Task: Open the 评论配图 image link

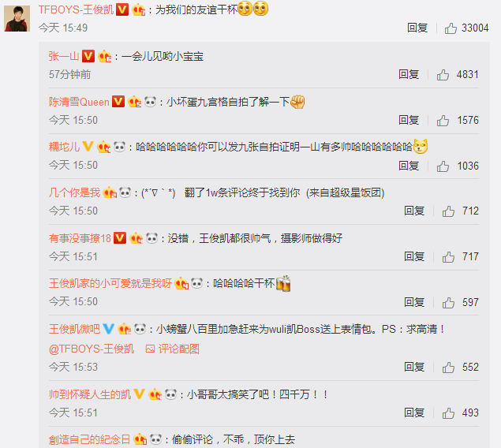Action: (x=173, y=349)
